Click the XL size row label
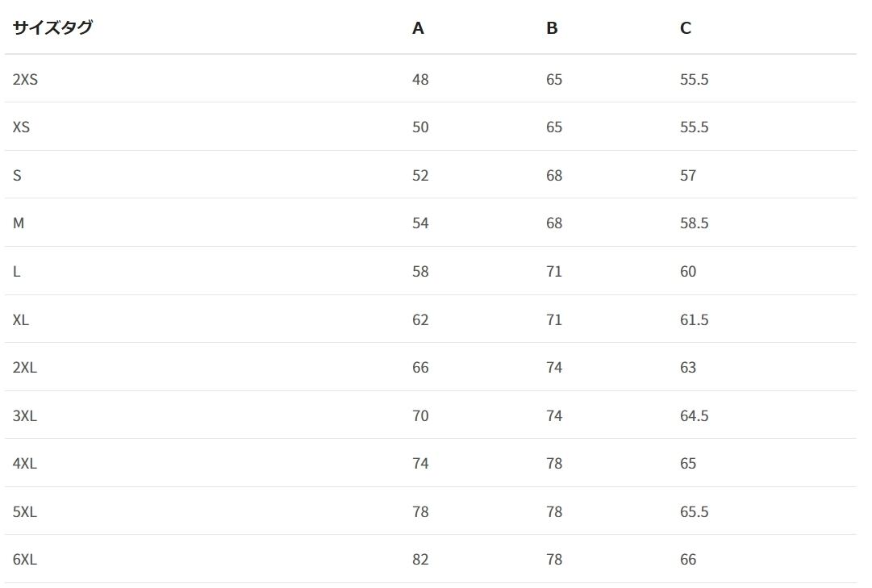The width and height of the screenshot is (872, 588). [21, 320]
